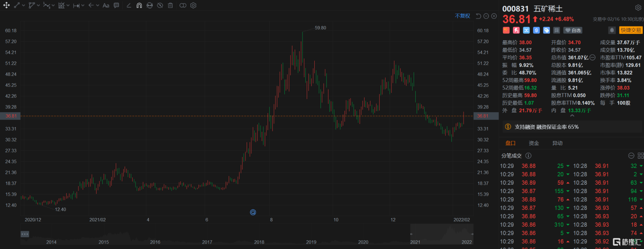Toggle 自选 favorite heart button
Screen dimensions: 644x249
click(573, 30)
